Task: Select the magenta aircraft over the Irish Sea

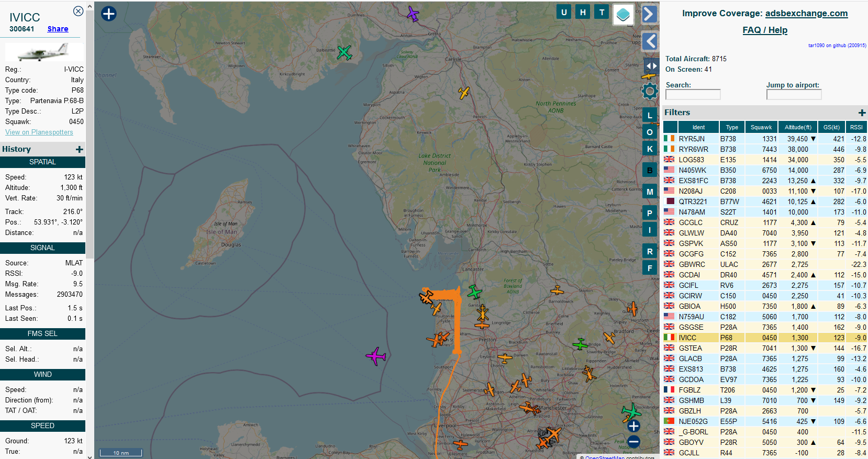Action: [x=376, y=356]
